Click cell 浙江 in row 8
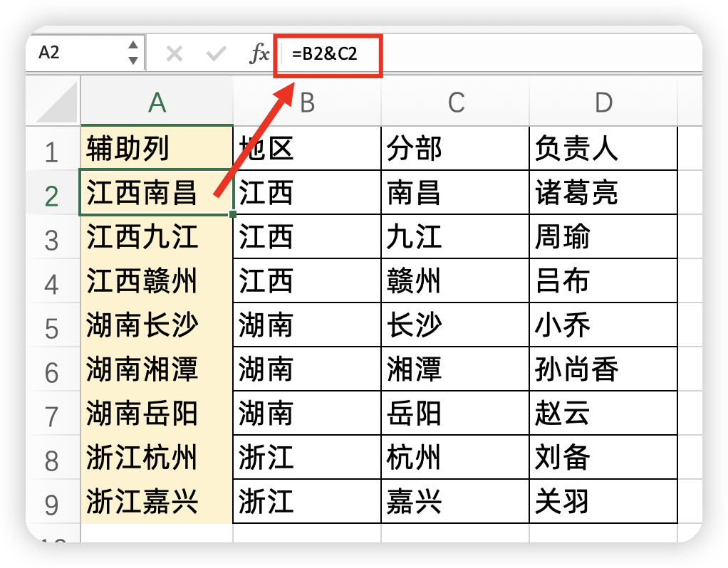The width and height of the screenshot is (728, 568). pyautogui.click(x=307, y=457)
